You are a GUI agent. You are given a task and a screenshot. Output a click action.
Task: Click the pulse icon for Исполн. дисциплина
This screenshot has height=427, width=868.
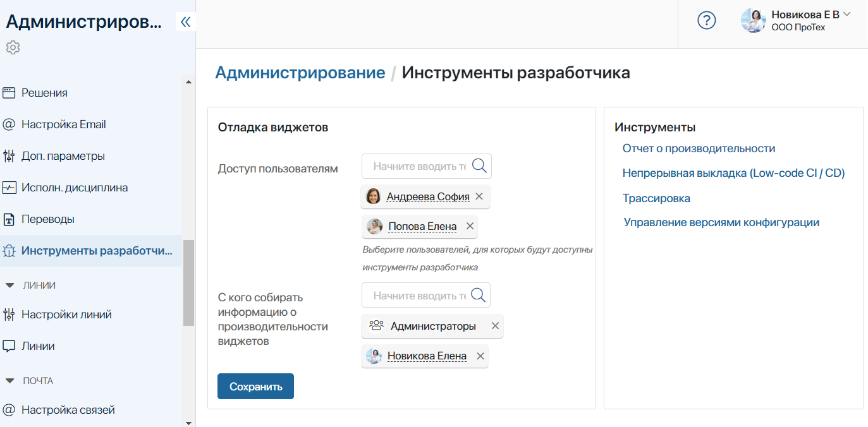coord(9,188)
